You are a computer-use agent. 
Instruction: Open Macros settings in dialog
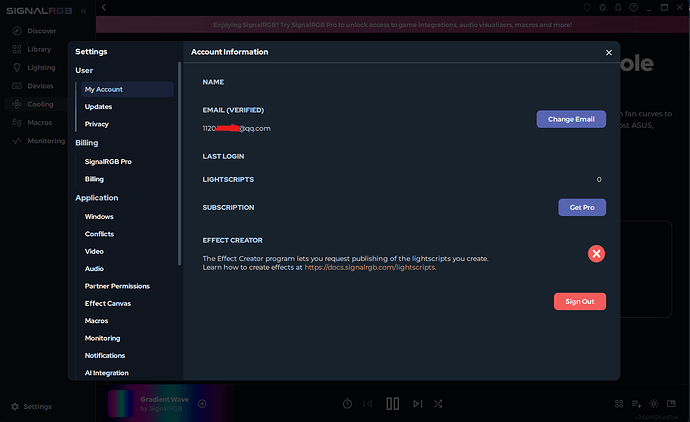point(96,321)
